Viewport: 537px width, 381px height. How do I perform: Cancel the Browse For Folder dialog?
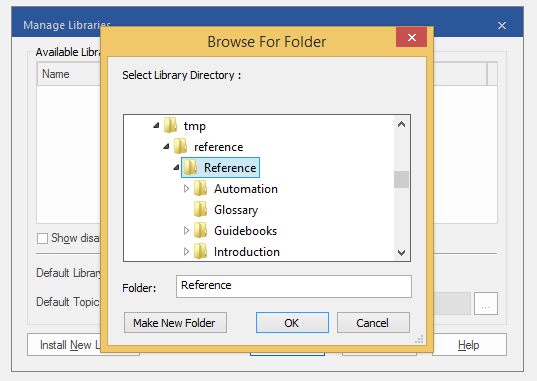pos(373,323)
